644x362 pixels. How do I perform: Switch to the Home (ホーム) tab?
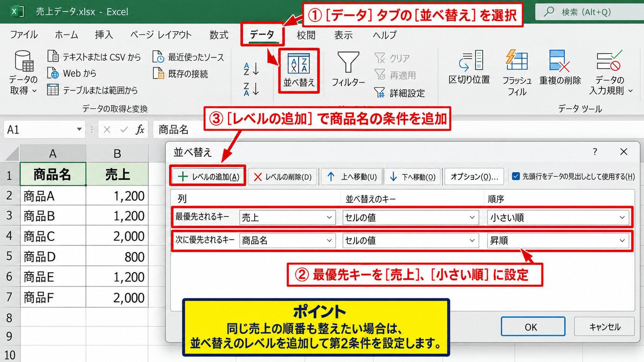(67, 35)
